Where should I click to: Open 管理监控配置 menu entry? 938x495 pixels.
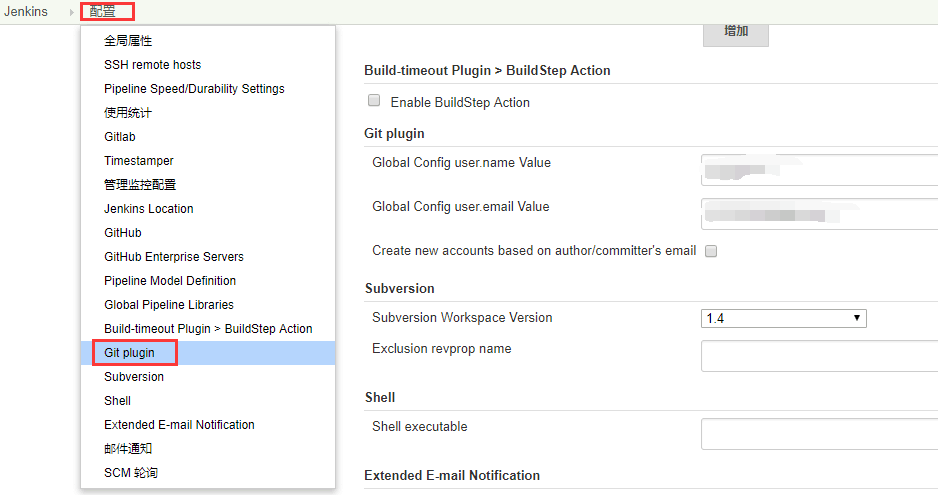[140, 184]
